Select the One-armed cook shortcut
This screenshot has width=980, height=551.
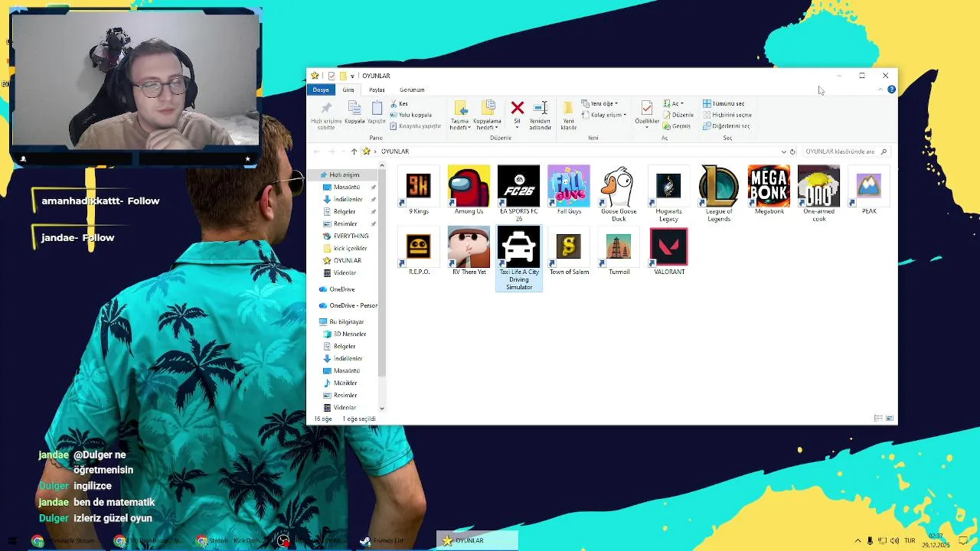click(x=818, y=194)
